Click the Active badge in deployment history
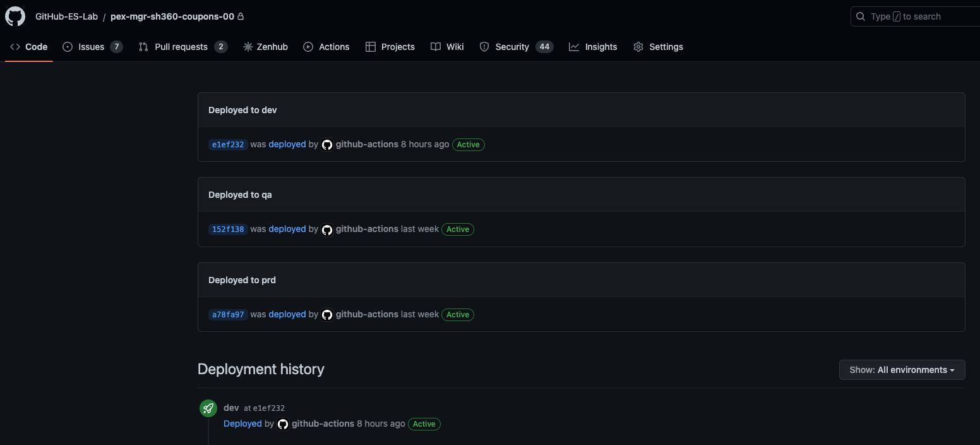Viewport: 980px width, 445px height. [x=424, y=424]
